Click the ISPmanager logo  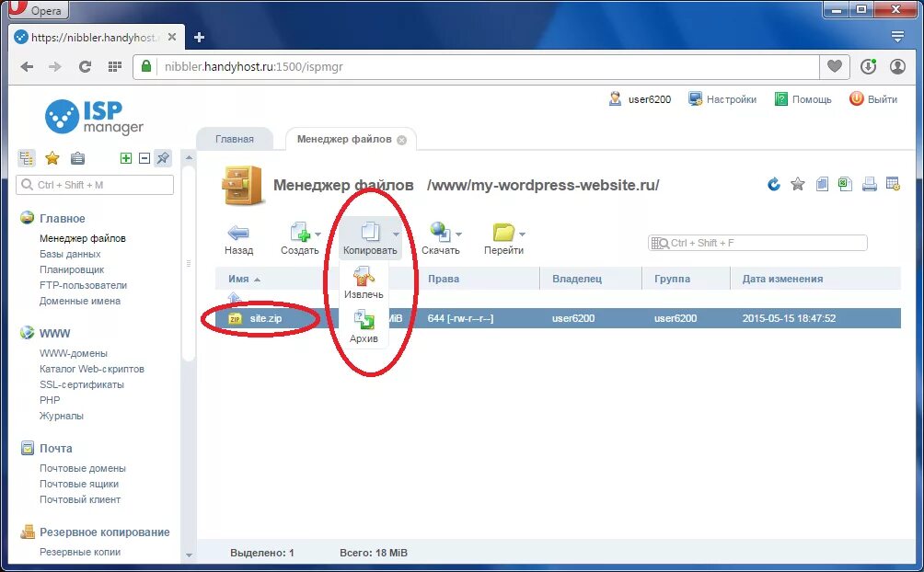click(94, 117)
